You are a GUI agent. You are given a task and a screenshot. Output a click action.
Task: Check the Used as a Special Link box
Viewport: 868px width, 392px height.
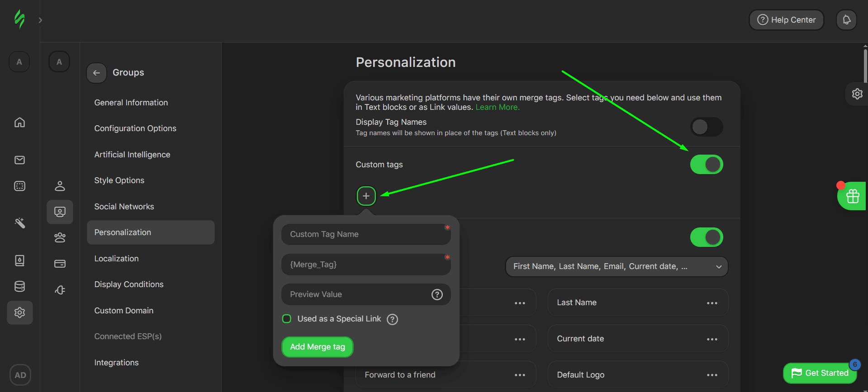287,319
